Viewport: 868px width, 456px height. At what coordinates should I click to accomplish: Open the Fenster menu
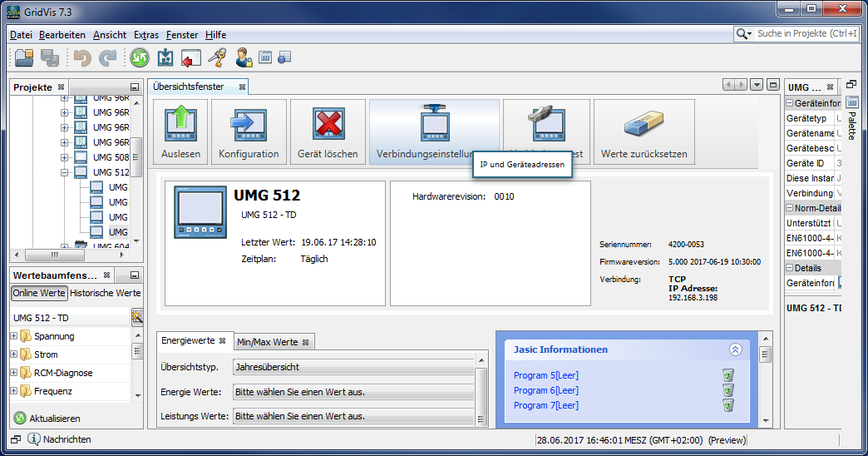point(182,35)
